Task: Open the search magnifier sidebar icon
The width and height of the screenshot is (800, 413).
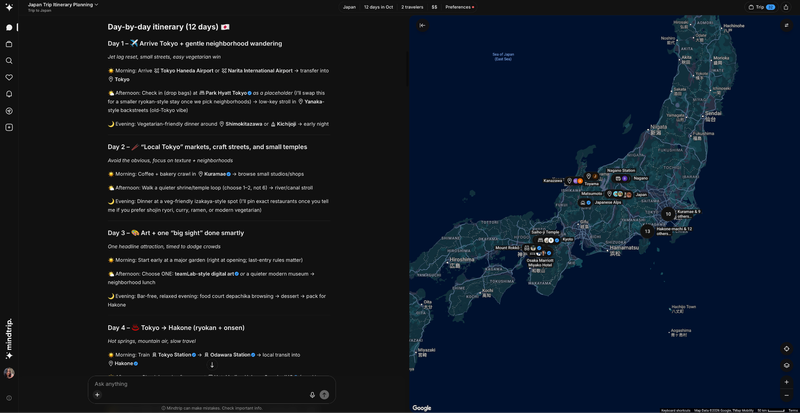Action: pos(9,61)
